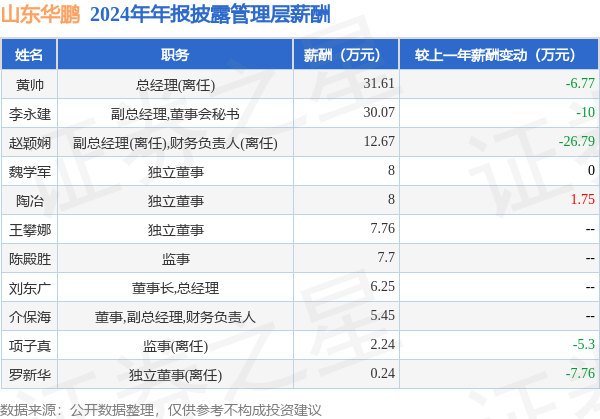Select the 薪酬（万元） column header
This screenshot has height=419, width=600.
(346, 55)
